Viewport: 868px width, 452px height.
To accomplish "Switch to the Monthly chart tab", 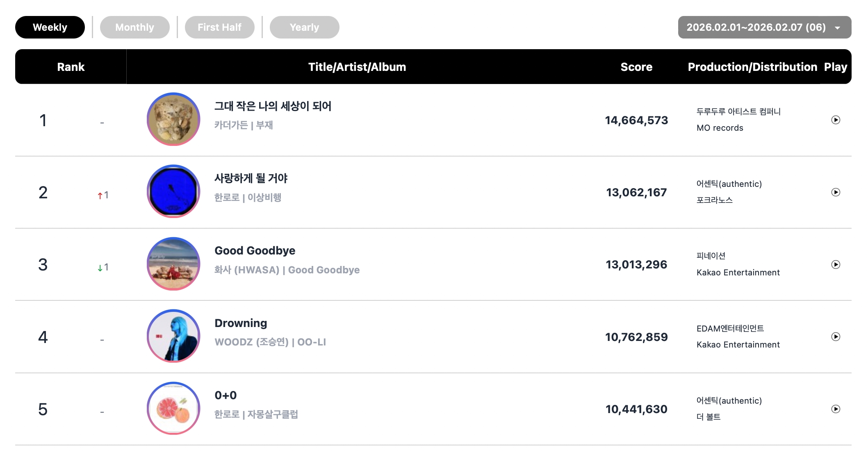I will click(x=134, y=27).
